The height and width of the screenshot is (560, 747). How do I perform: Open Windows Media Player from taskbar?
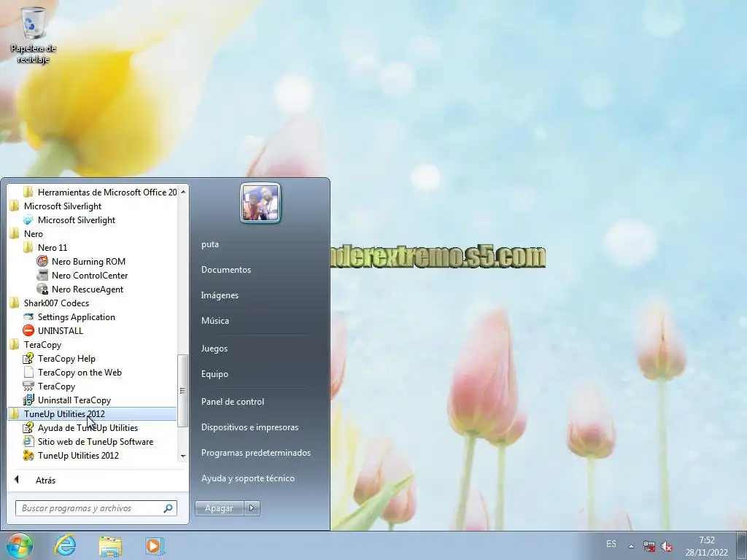tap(155, 545)
